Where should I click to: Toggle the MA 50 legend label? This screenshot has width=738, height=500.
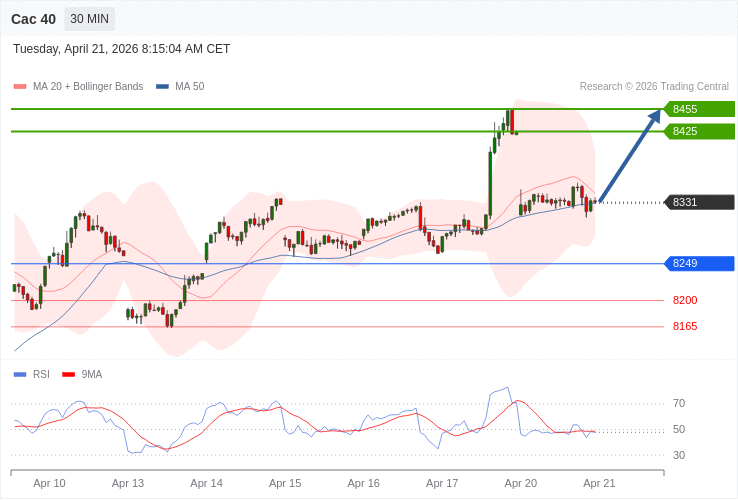click(x=189, y=87)
